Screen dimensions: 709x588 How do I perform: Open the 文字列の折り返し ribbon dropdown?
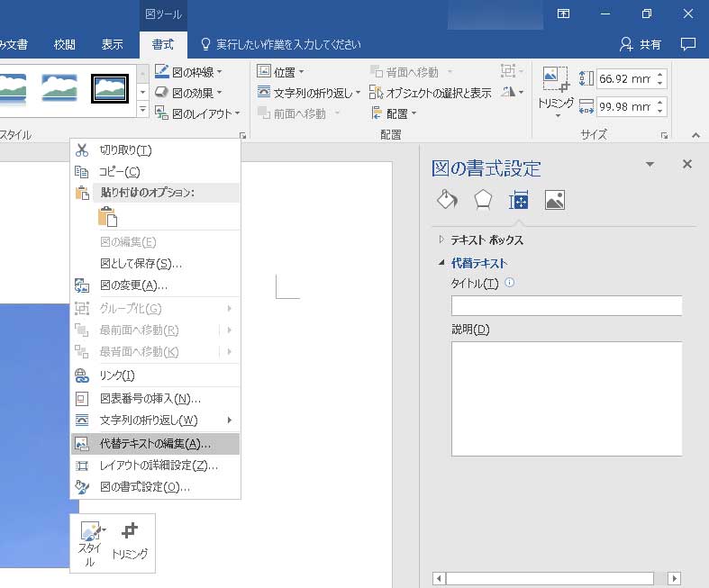point(309,93)
